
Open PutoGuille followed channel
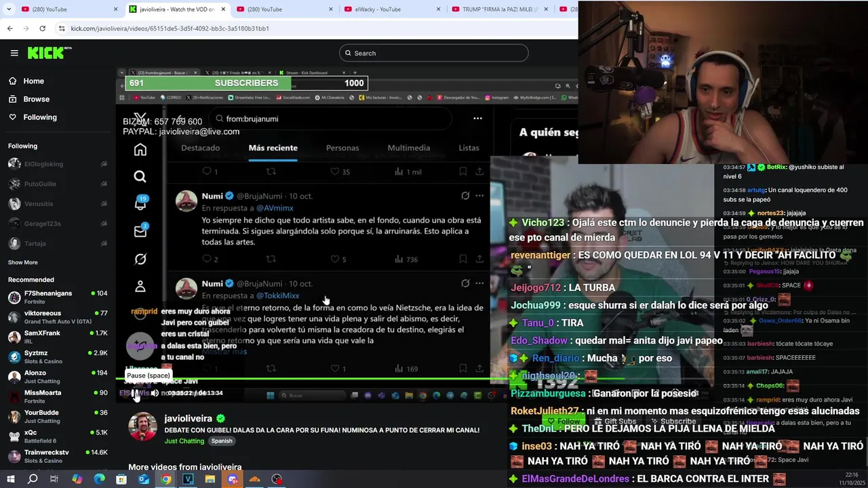tap(58, 184)
